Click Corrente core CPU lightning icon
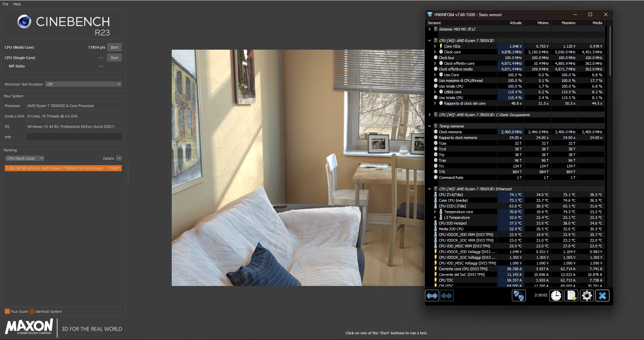This screenshot has height=340, width=644. (x=436, y=269)
